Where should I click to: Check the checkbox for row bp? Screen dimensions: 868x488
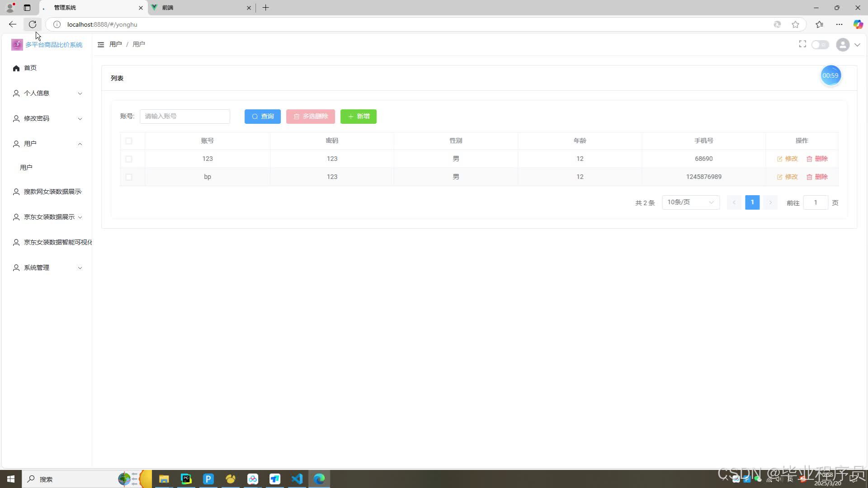coord(129,177)
